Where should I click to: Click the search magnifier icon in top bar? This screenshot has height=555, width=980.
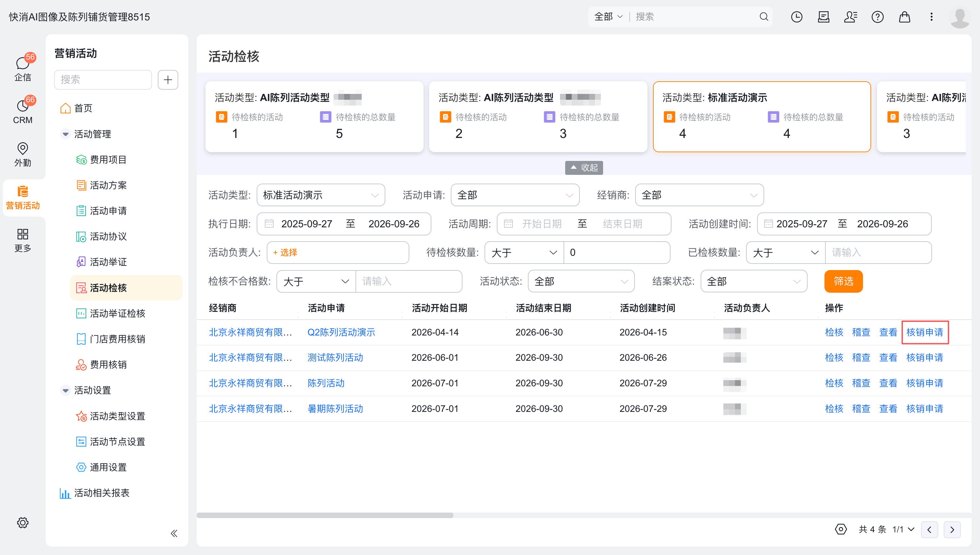pyautogui.click(x=764, y=17)
